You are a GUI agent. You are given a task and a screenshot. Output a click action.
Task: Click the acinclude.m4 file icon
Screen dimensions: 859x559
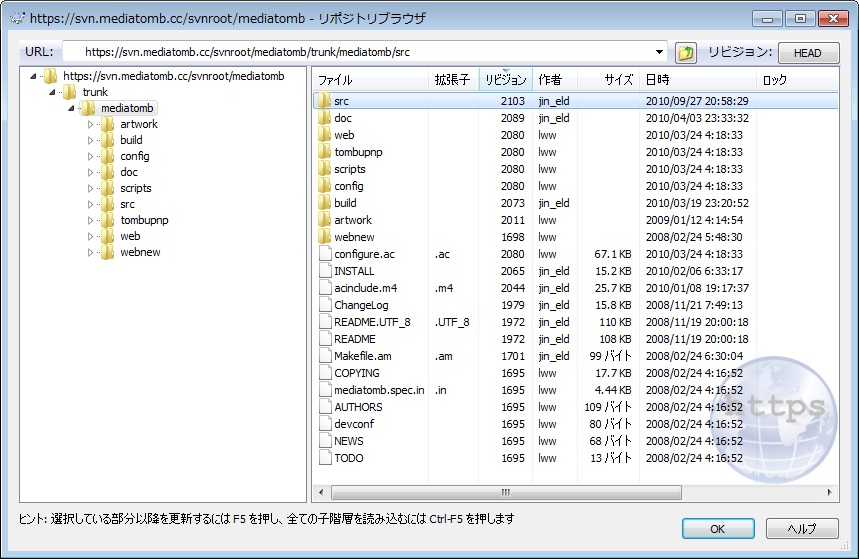[325, 288]
